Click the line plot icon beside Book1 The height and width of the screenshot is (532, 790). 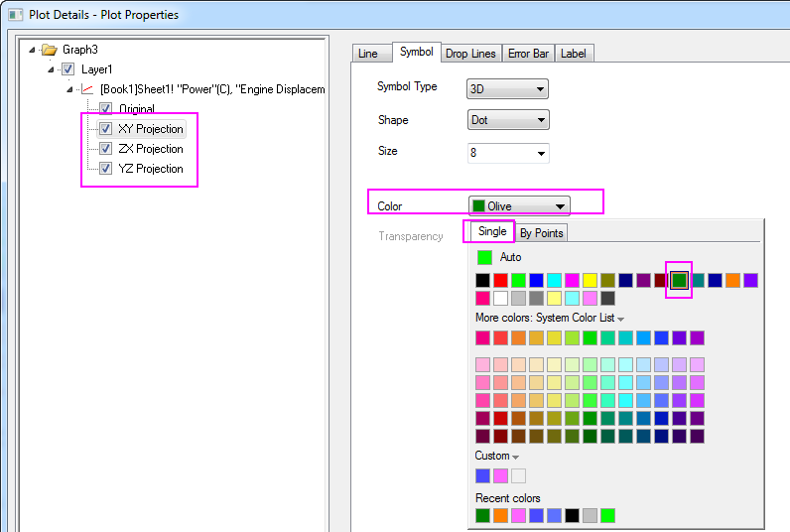[x=87, y=89]
